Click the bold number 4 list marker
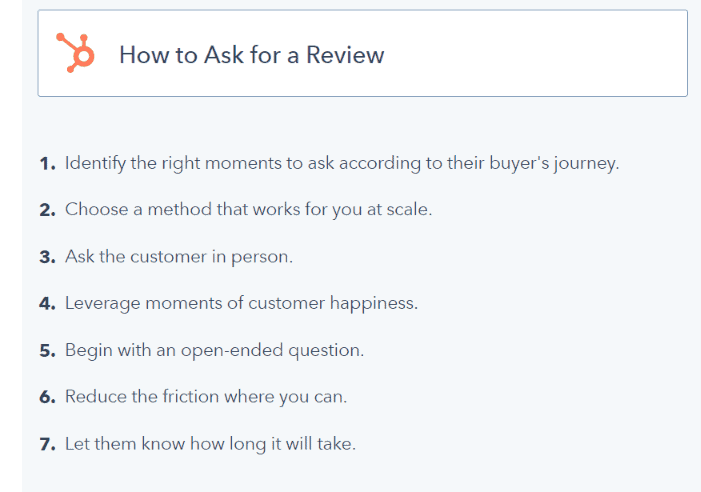Viewport: 701px width, 492px height. tap(47, 304)
